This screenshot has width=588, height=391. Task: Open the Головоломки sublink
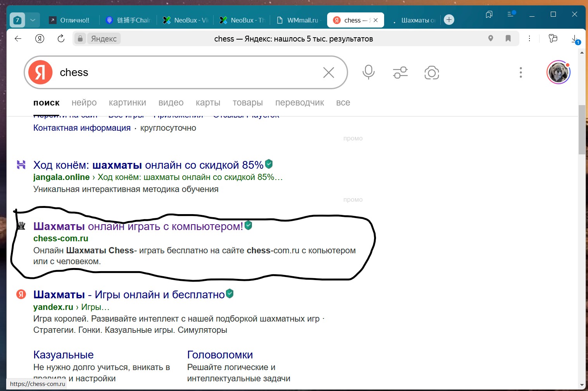[220, 355]
